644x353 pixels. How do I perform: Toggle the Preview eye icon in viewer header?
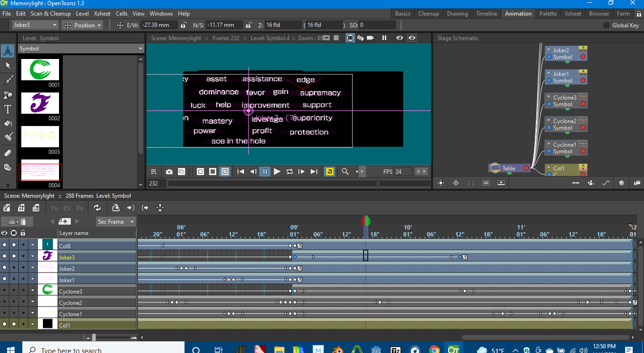(x=400, y=38)
